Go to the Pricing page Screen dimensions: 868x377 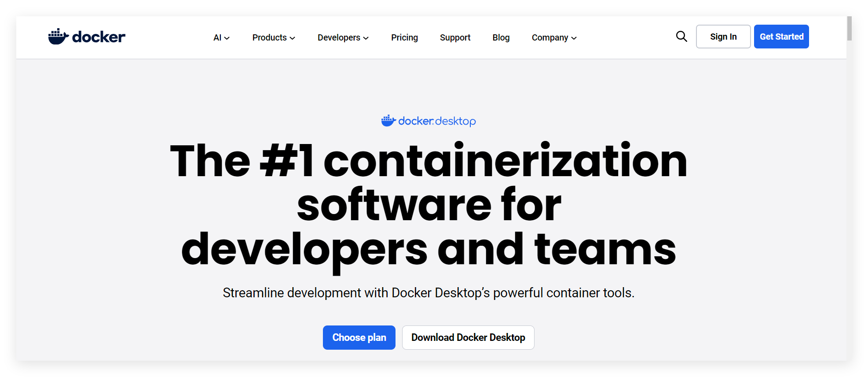click(x=404, y=37)
